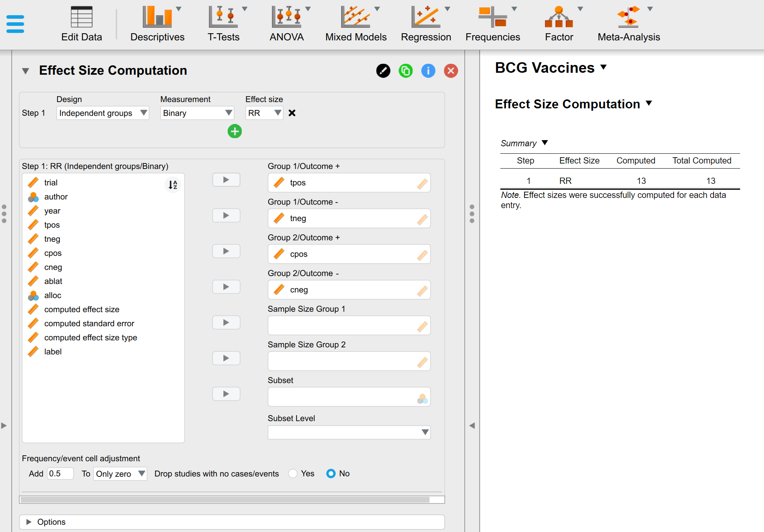Screen dimensions: 764x532
Task: Click the sort variables A-Z icon
Action: point(173,185)
